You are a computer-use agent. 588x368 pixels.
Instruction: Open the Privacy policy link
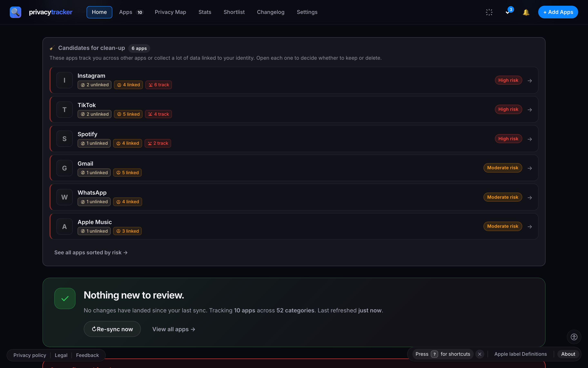click(30, 355)
